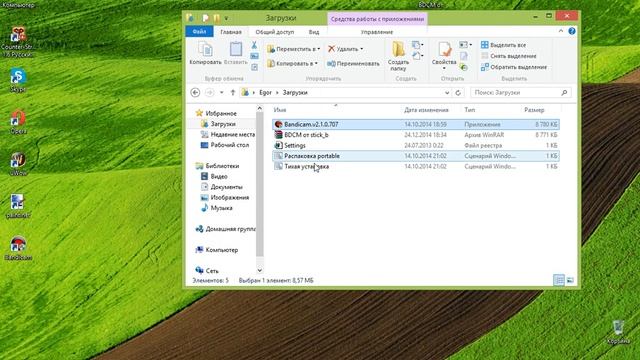Launch Skype from the desktop
The image size is (640, 360).
coord(18,80)
